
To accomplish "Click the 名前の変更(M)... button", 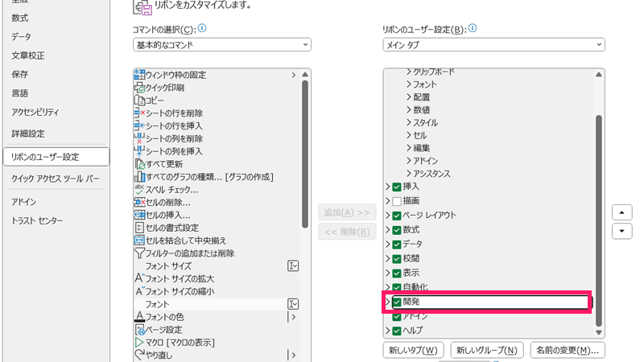I will tap(568, 350).
